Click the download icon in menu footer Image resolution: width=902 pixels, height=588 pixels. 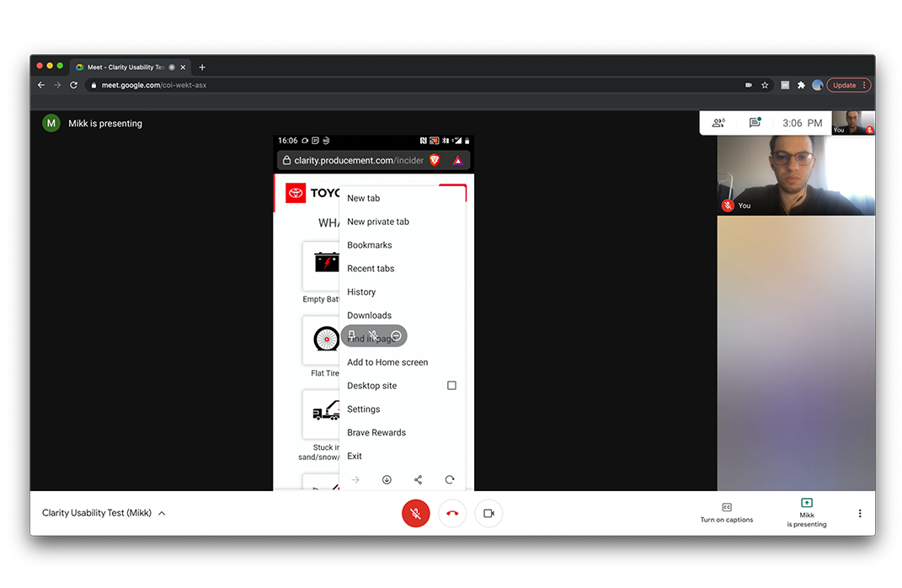[387, 480]
